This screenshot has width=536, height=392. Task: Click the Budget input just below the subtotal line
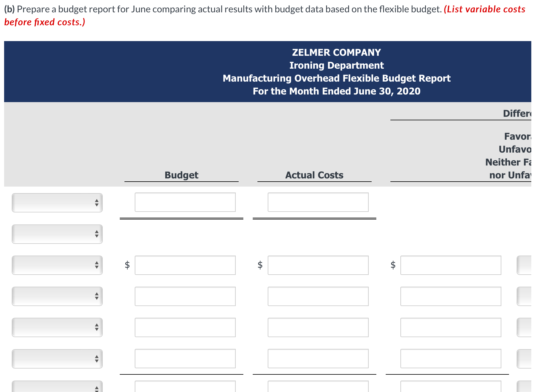click(x=185, y=386)
